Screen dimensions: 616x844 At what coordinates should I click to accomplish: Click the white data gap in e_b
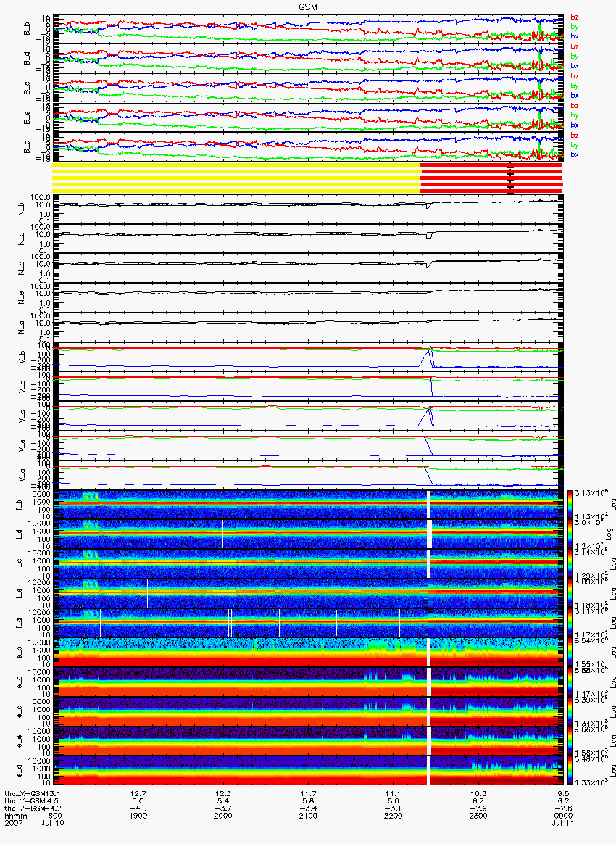[429, 653]
